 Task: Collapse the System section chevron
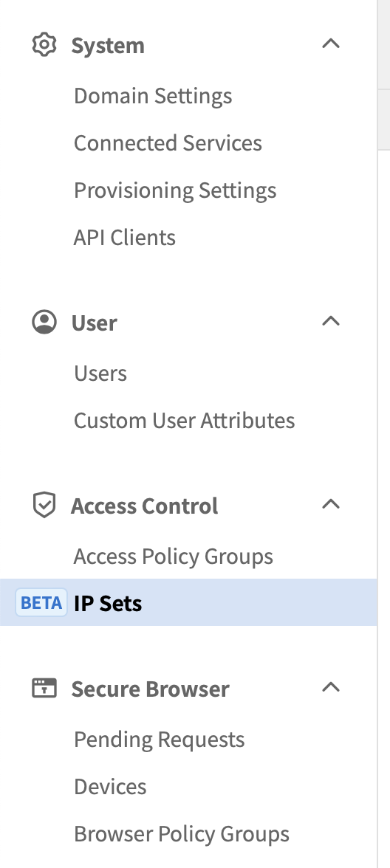tap(331, 44)
